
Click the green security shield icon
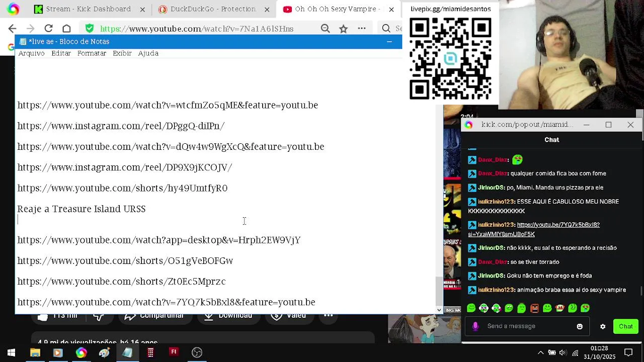tap(89, 29)
